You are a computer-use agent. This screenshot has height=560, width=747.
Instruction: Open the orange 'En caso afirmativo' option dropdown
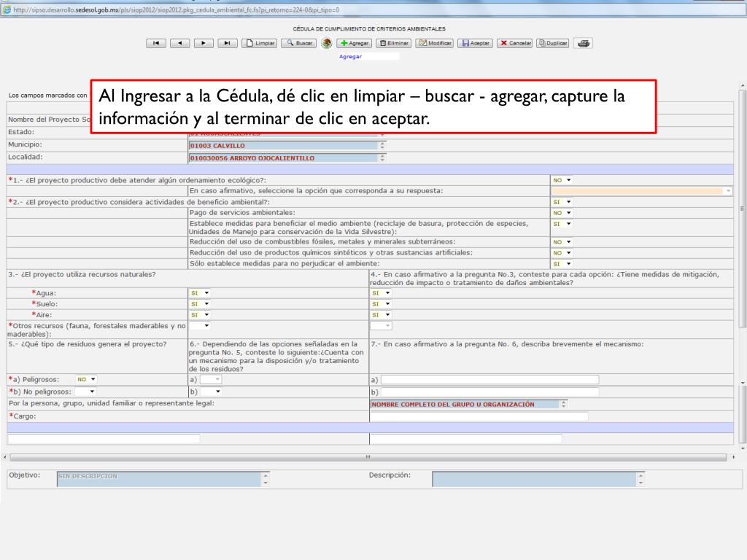[641, 191]
